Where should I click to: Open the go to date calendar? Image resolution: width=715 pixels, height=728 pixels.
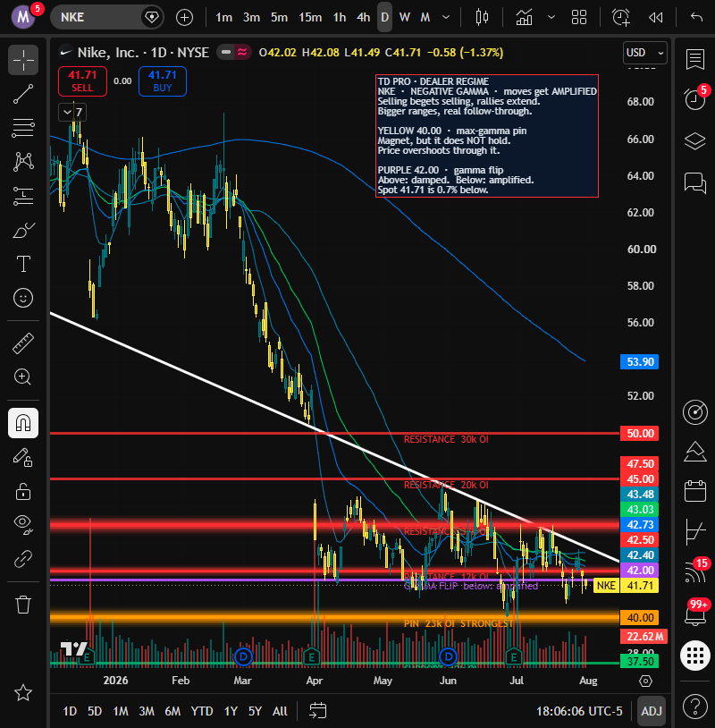pyautogui.click(x=318, y=711)
